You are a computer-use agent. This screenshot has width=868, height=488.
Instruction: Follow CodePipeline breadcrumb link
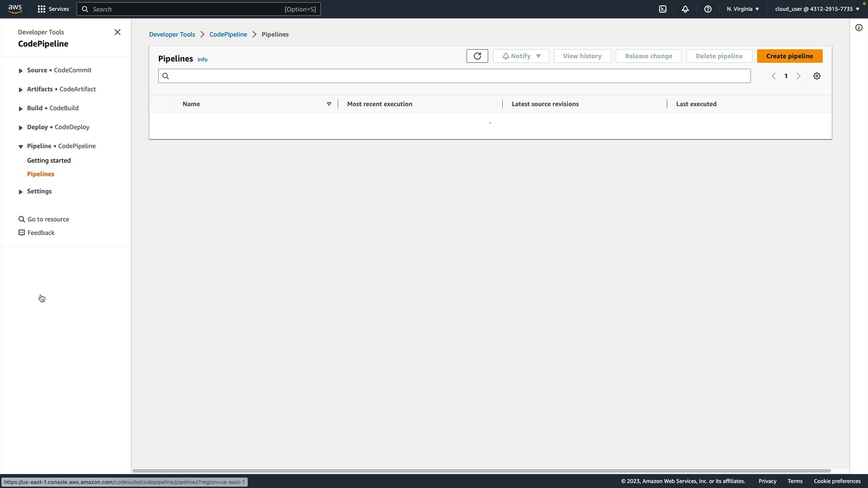pyautogui.click(x=228, y=34)
